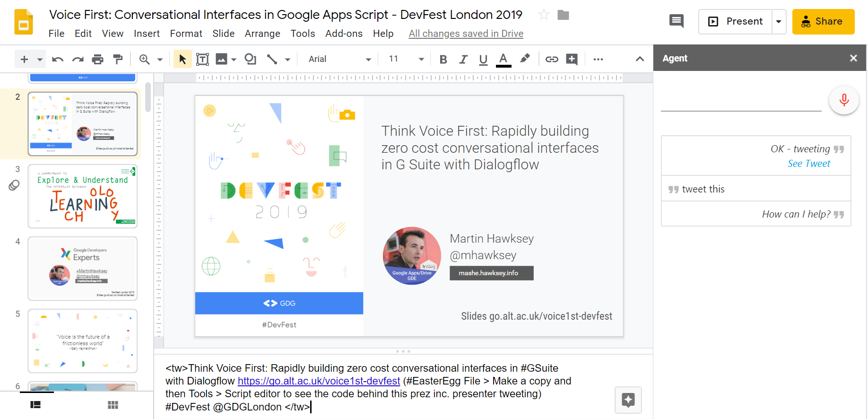868x419 pixels.
Task: Open the text color picker
Action: click(x=503, y=60)
